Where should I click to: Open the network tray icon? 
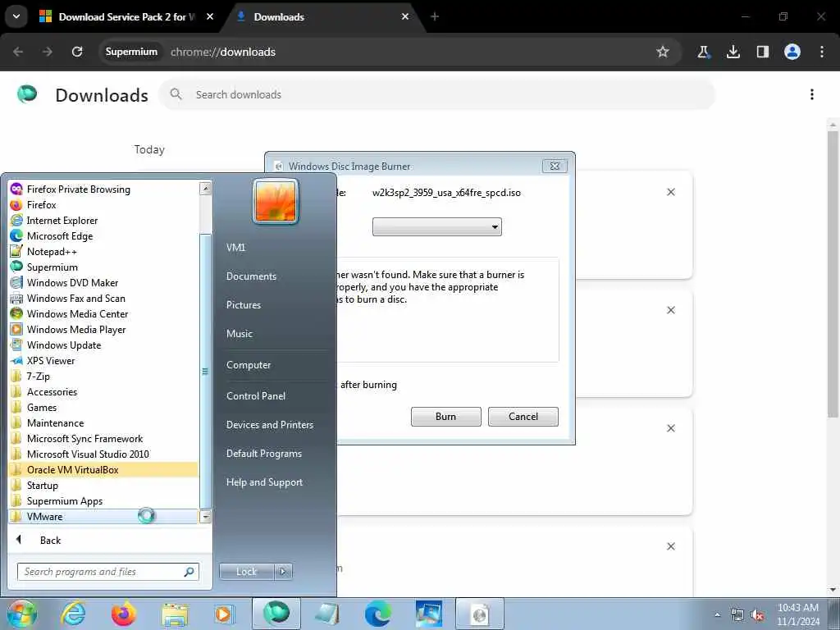pyautogui.click(x=737, y=614)
